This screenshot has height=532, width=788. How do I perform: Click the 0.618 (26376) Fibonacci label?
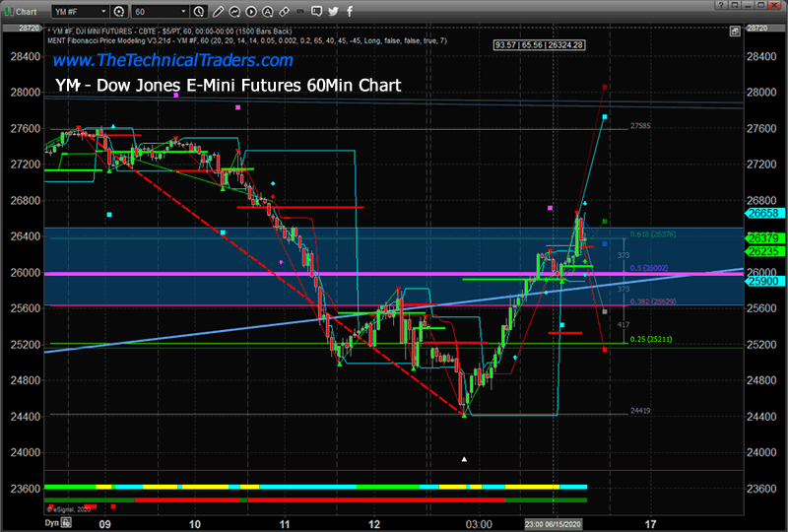[x=653, y=234]
